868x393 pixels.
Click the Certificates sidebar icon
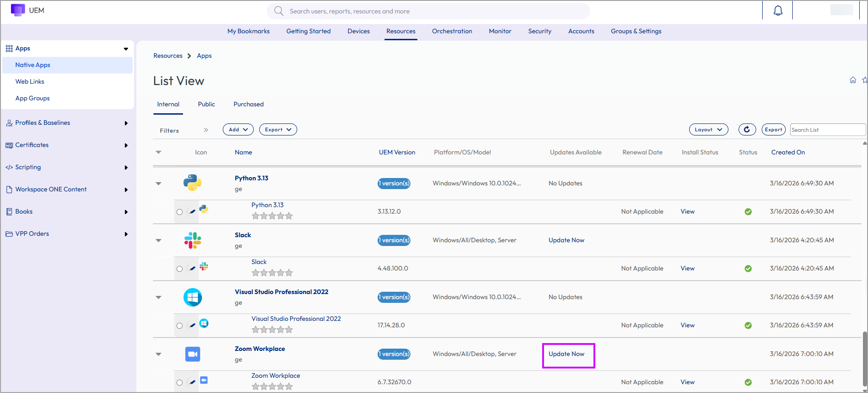9,145
